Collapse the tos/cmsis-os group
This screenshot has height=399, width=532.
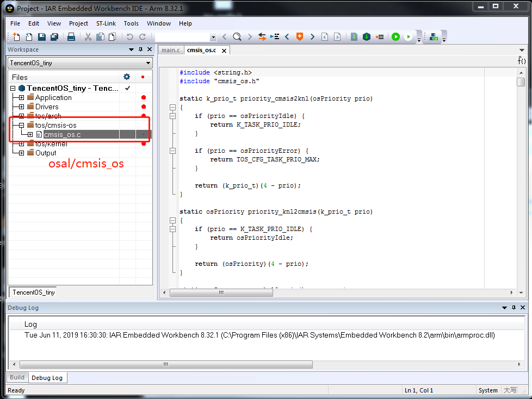click(21, 126)
